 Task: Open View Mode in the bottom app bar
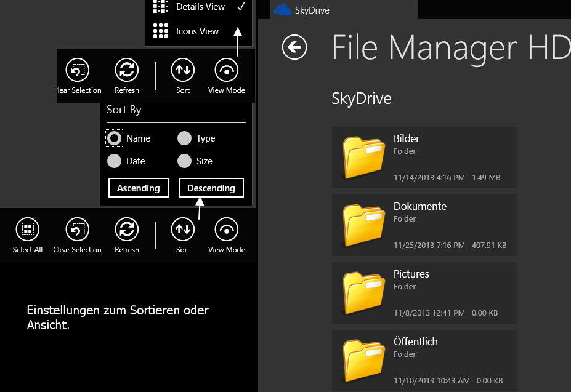pyautogui.click(x=227, y=235)
